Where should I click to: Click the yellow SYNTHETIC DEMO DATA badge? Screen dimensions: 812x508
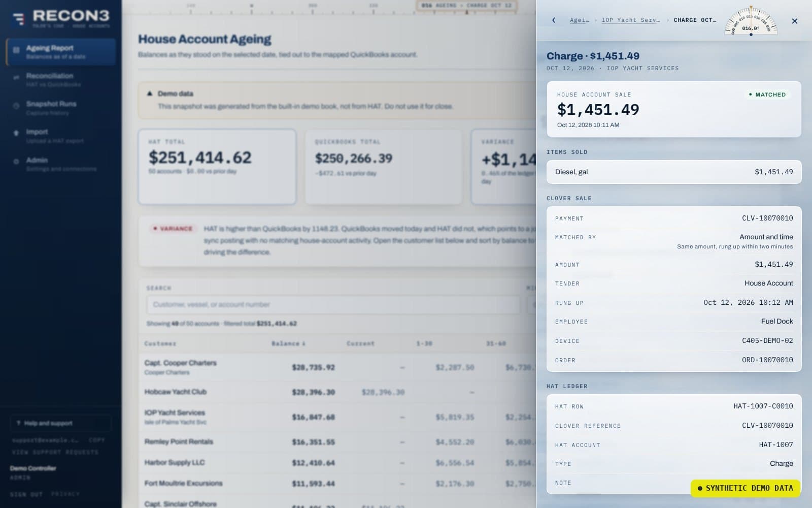click(x=745, y=488)
